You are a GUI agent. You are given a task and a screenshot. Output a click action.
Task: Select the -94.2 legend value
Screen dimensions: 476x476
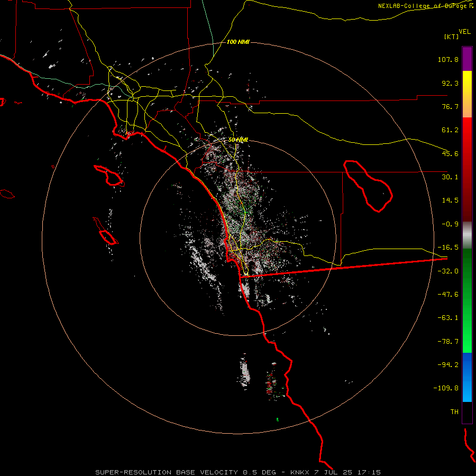pyautogui.click(x=448, y=365)
